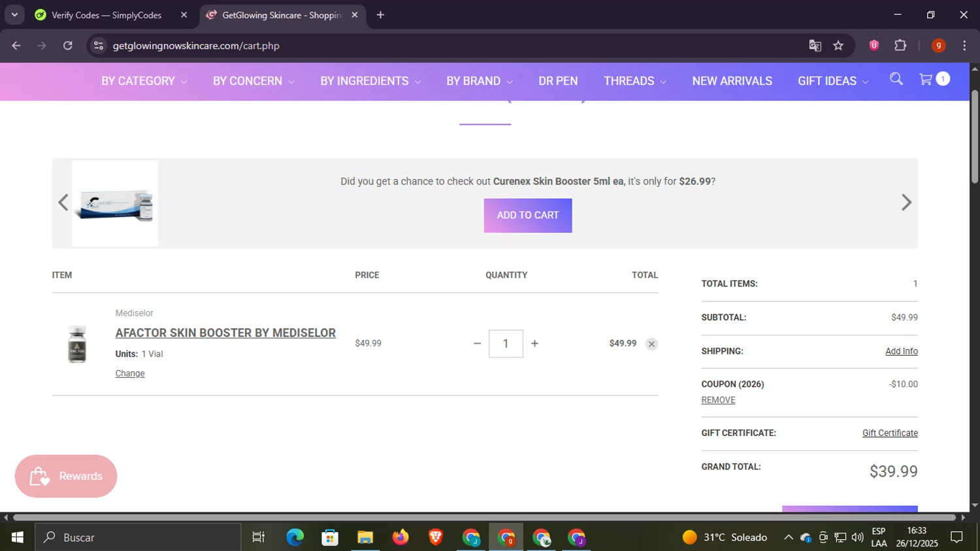The width and height of the screenshot is (980, 551).
Task: Click the page vertical scrollbar
Action: tap(975, 137)
